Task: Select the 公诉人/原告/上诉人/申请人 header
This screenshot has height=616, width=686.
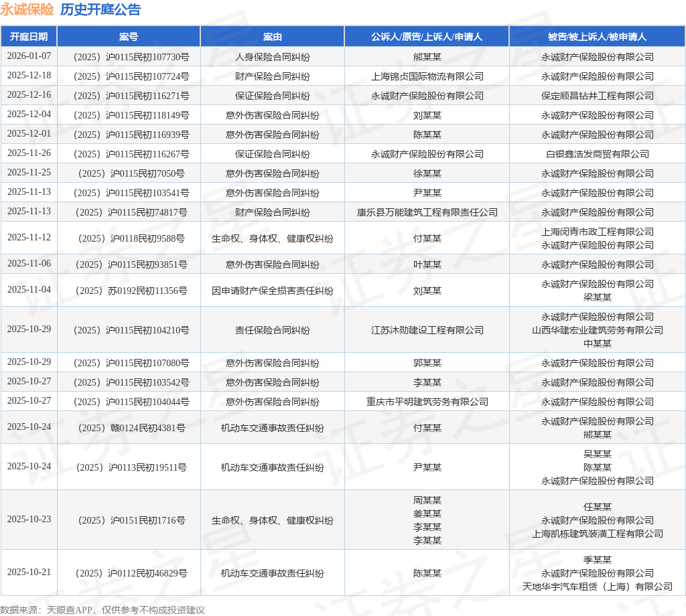Action: click(x=427, y=37)
